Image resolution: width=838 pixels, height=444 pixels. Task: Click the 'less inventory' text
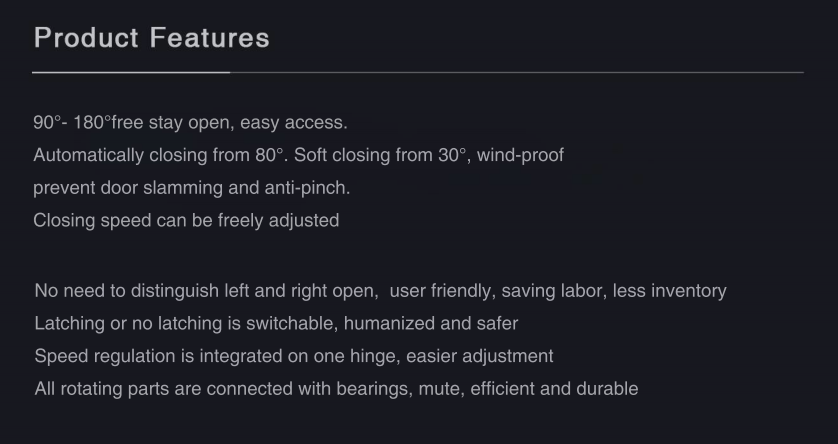(670, 291)
